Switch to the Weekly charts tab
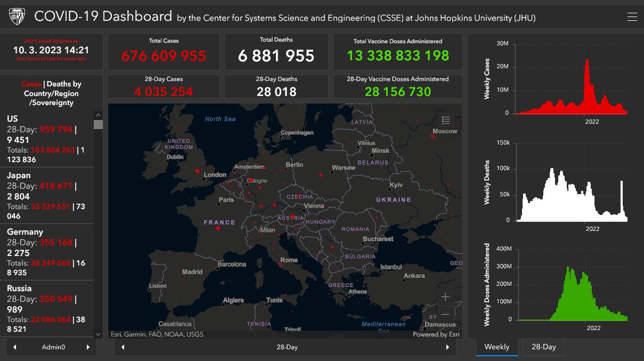The height and width of the screenshot is (361, 644). pos(496,347)
